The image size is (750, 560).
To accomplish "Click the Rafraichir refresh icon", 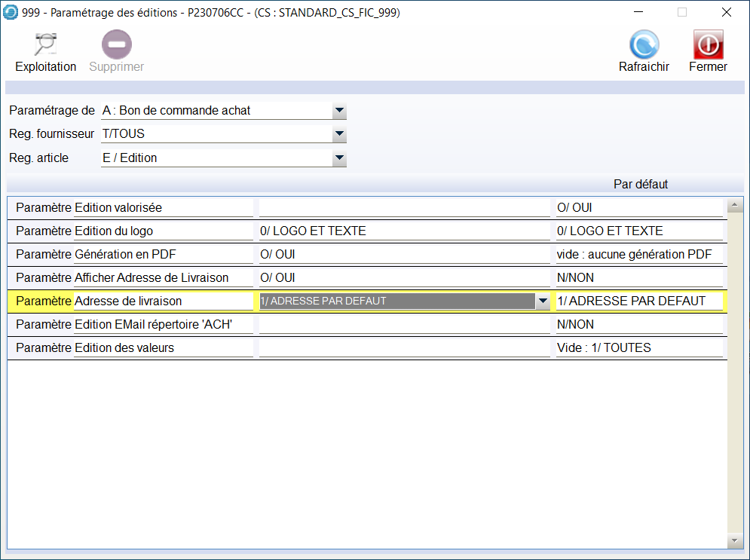I will pyautogui.click(x=644, y=45).
